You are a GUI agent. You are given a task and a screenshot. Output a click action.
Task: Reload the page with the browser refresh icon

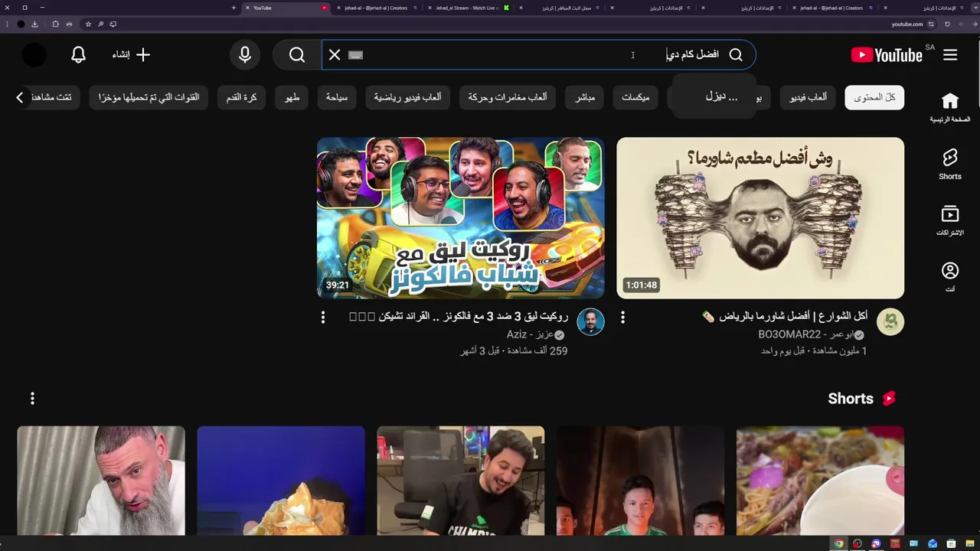[947, 24]
